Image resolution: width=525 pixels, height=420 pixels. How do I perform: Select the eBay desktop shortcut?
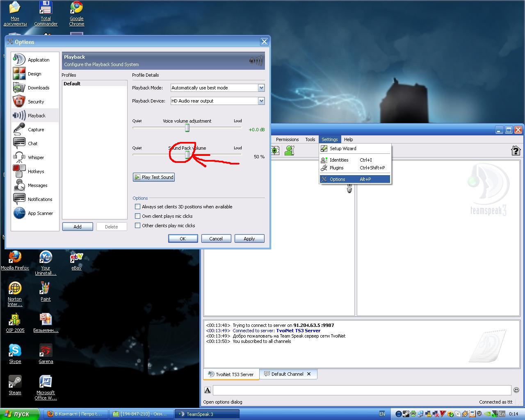tap(77, 261)
